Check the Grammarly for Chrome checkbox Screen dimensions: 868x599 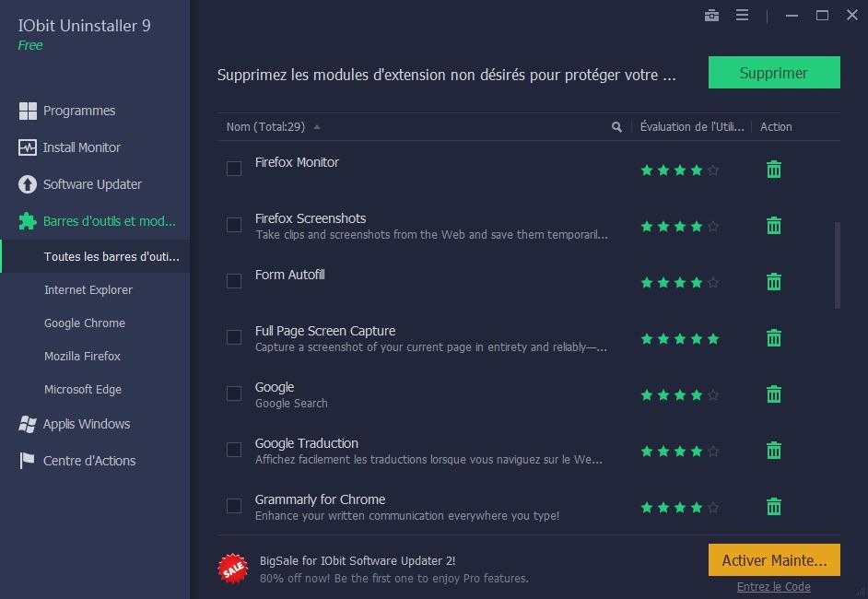(234, 505)
